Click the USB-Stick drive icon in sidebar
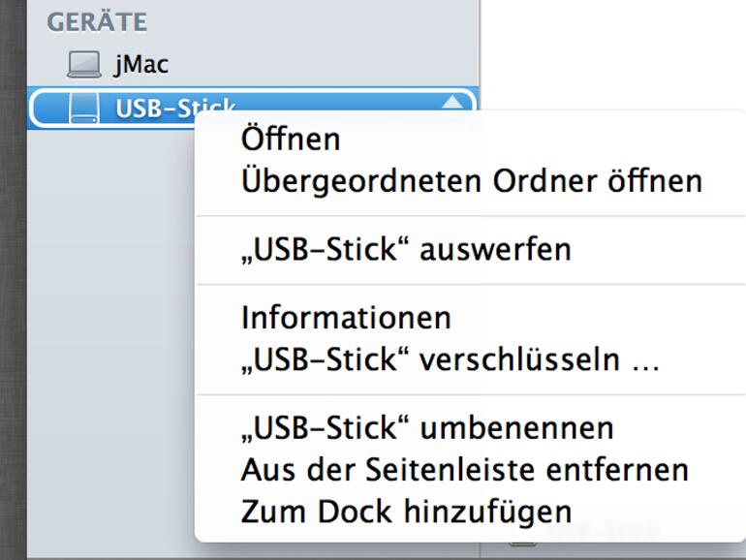This screenshot has width=746, height=560. (x=84, y=108)
